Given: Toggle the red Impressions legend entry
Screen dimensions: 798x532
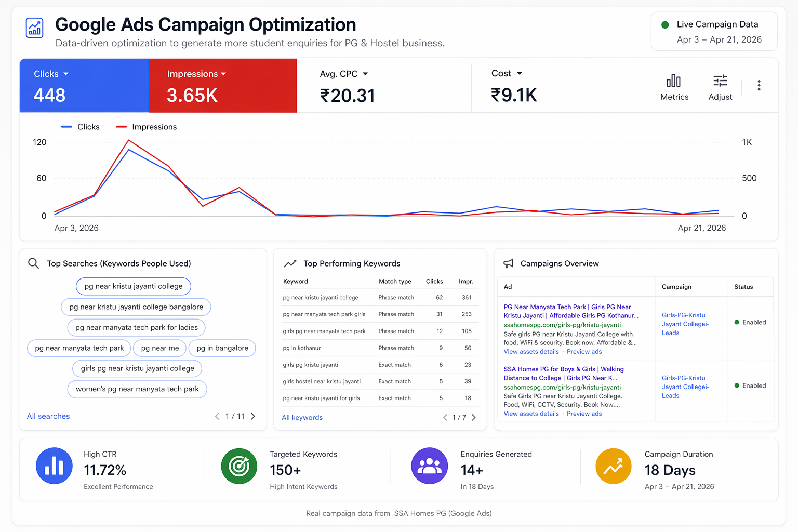Looking at the screenshot, I should coord(147,127).
